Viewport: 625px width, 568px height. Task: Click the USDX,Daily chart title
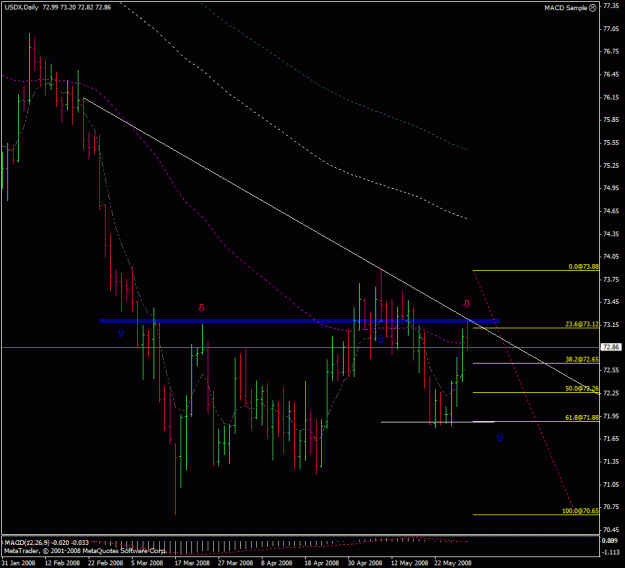22,7
